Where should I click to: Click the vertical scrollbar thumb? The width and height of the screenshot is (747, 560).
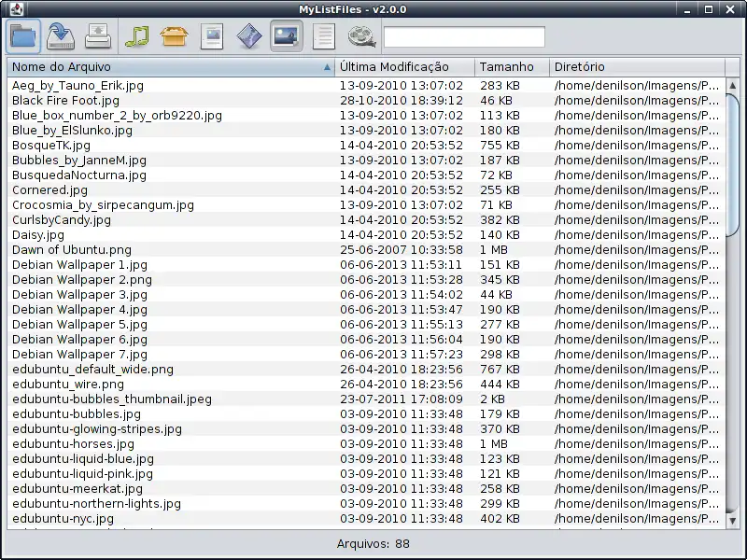(733, 164)
